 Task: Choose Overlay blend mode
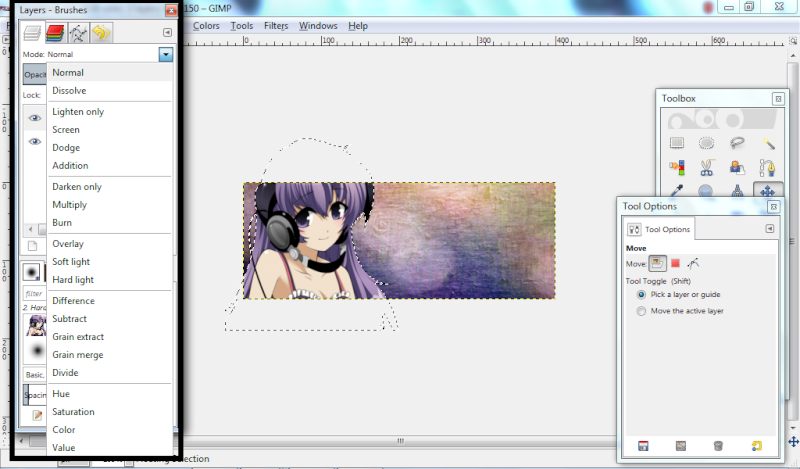coord(110,243)
